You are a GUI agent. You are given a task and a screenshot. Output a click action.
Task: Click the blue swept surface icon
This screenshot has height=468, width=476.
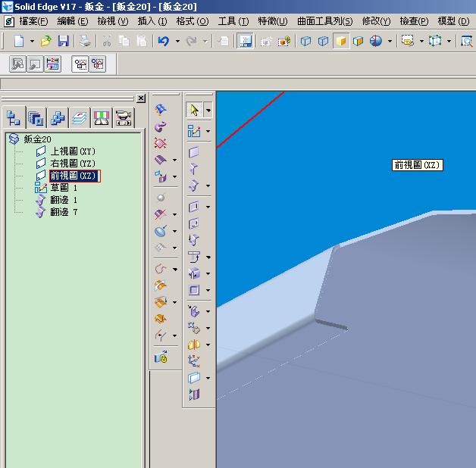(x=161, y=109)
